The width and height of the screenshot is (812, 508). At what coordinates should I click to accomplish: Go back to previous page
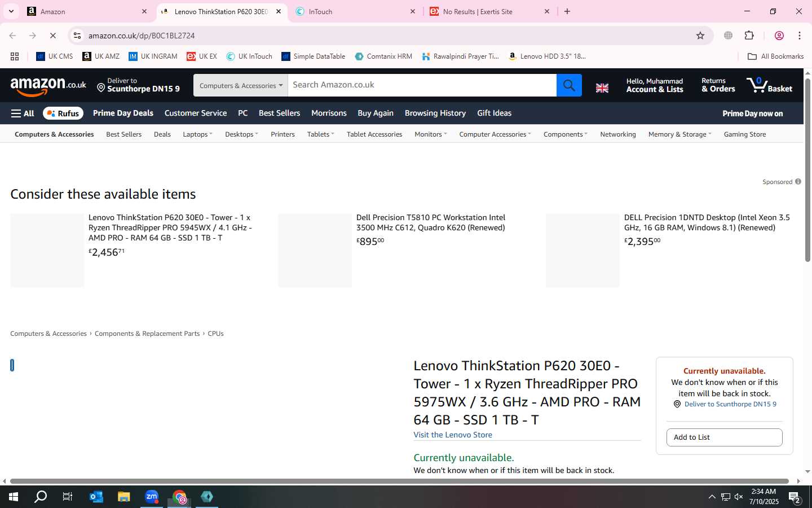(x=12, y=36)
